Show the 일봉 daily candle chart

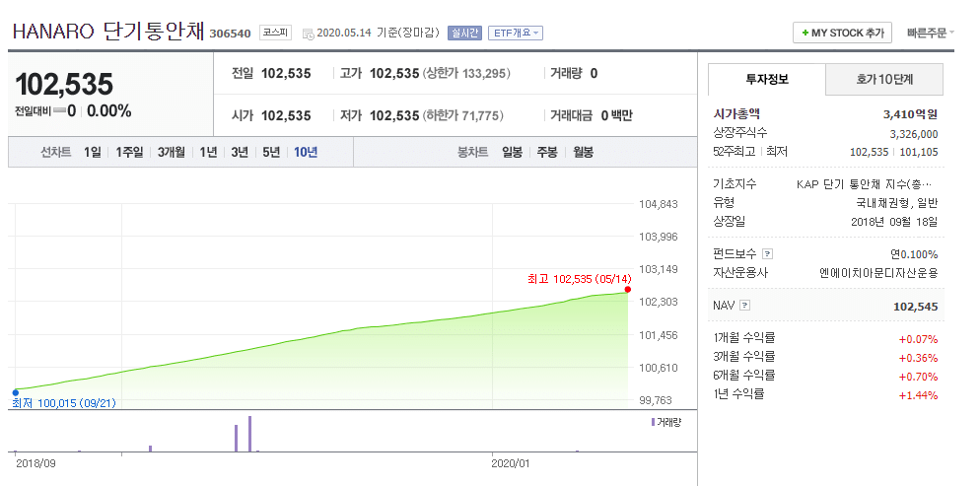coord(512,152)
